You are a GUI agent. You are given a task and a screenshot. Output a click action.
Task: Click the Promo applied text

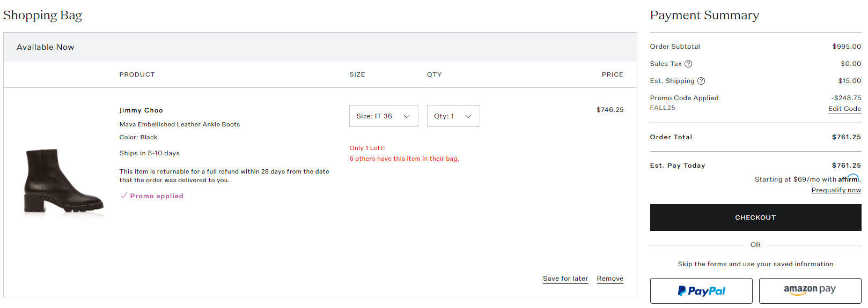[157, 196]
